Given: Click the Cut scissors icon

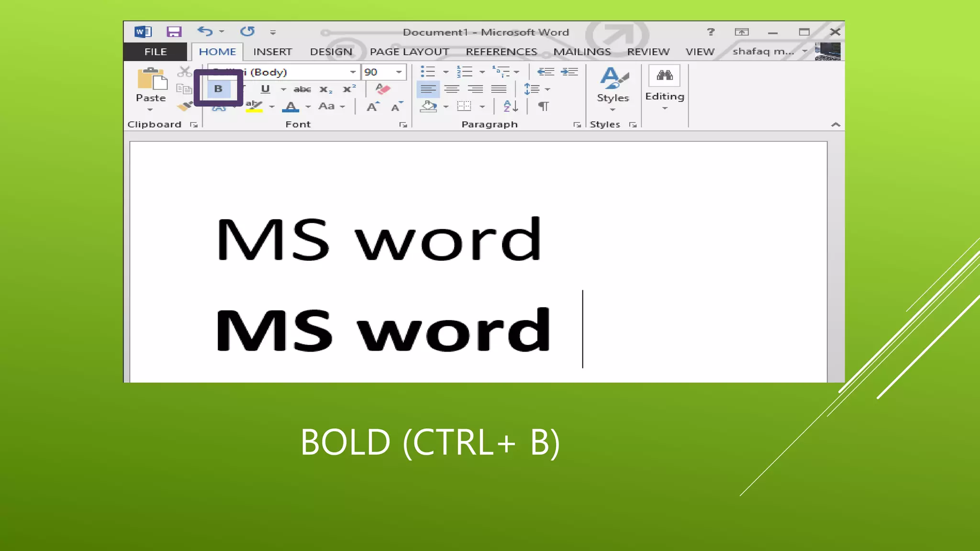Looking at the screenshot, I should pos(184,72).
